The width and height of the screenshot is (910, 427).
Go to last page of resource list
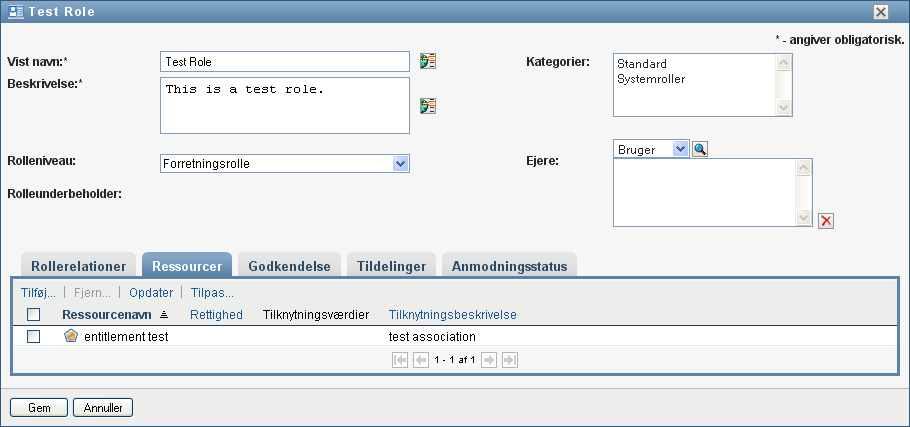pyautogui.click(x=510, y=359)
